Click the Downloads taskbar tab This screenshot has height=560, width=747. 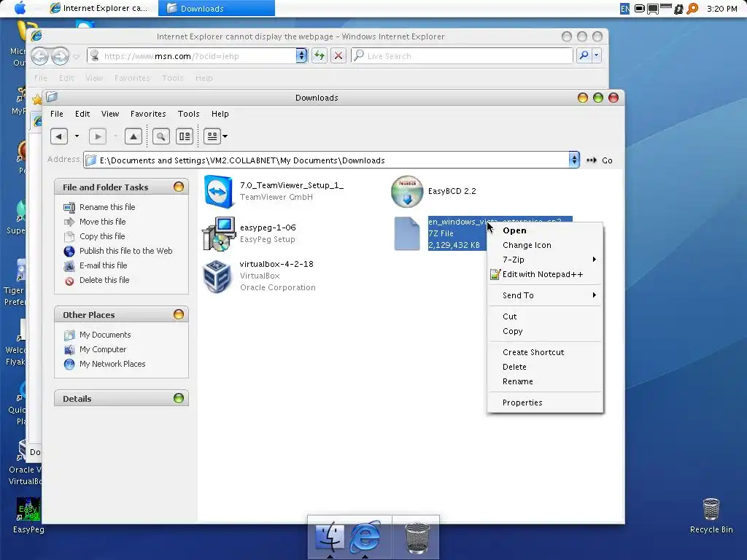217,8
